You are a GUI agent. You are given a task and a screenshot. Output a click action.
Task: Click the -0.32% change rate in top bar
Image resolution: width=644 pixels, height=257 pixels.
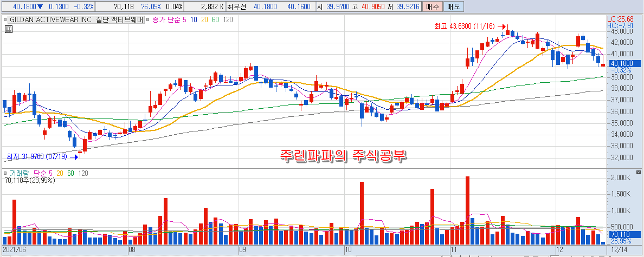(x=84, y=6)
